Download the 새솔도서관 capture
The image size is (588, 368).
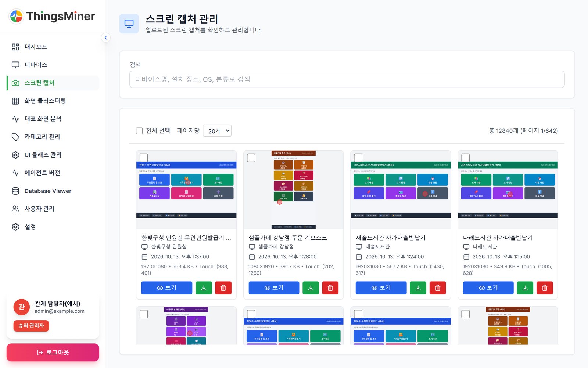pos(418,288)
